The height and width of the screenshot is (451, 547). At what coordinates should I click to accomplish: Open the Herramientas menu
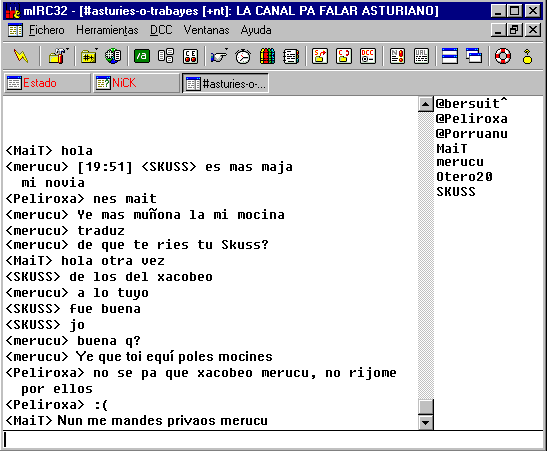pyautogui.click(x=107, y=30)
